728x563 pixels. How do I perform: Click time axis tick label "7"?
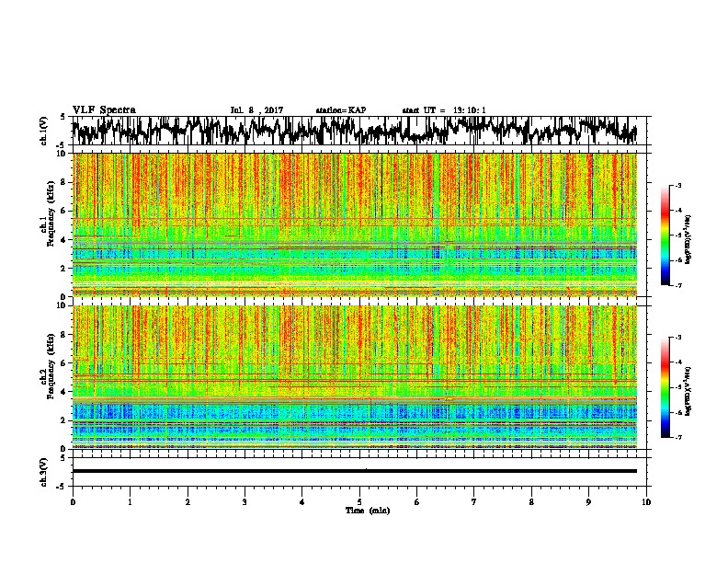pyautogui.click(x=474, y=502)
